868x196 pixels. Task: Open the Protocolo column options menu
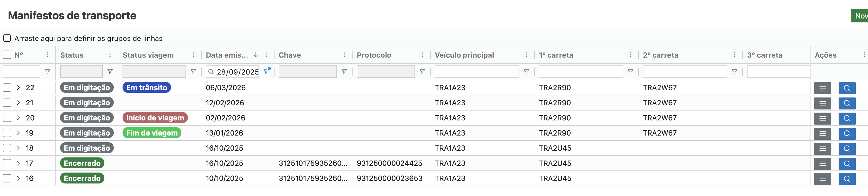point(422,55)
